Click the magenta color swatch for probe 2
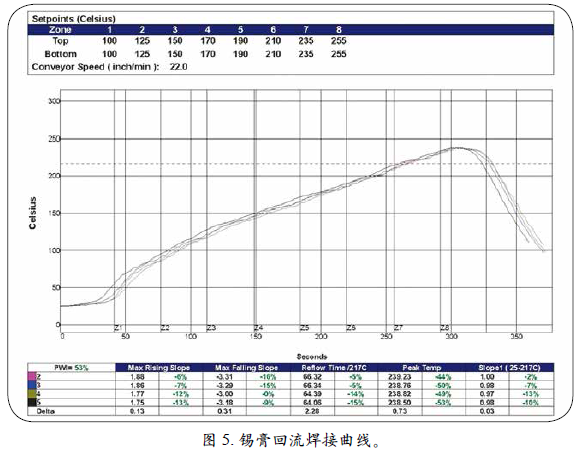The width and height of the screenshot is (577, 453). [x=32, y=376]
